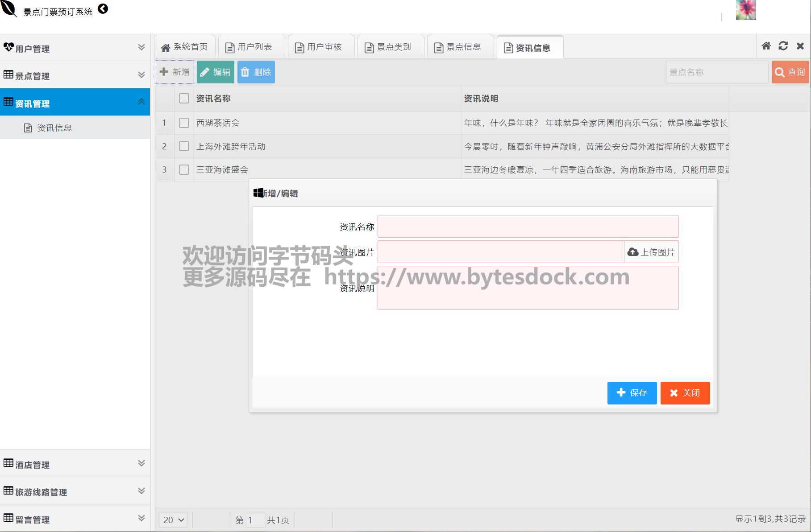Click the home icon in tab toolbar
The height and width of the screenshot is (532, 811).
click(x=766, y=46)
